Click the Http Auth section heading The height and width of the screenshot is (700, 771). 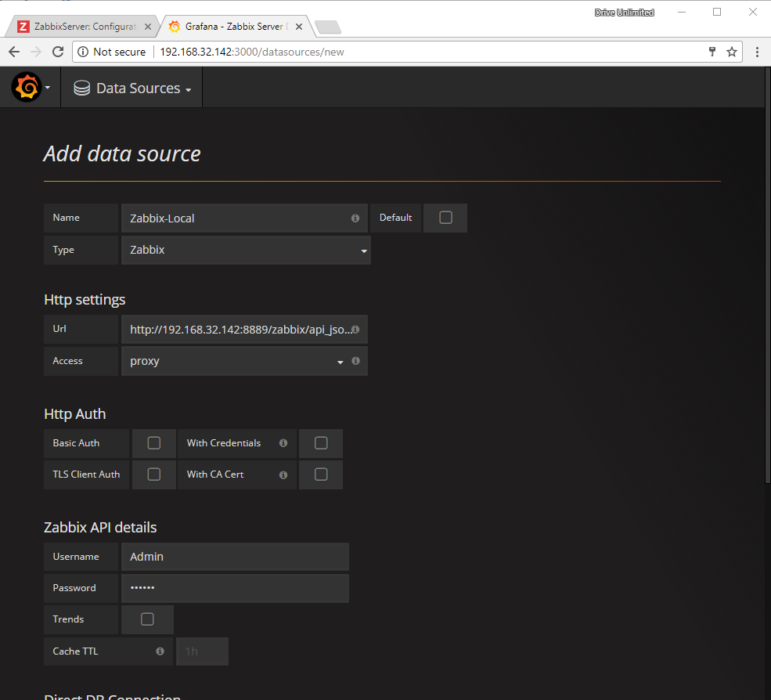74,414
